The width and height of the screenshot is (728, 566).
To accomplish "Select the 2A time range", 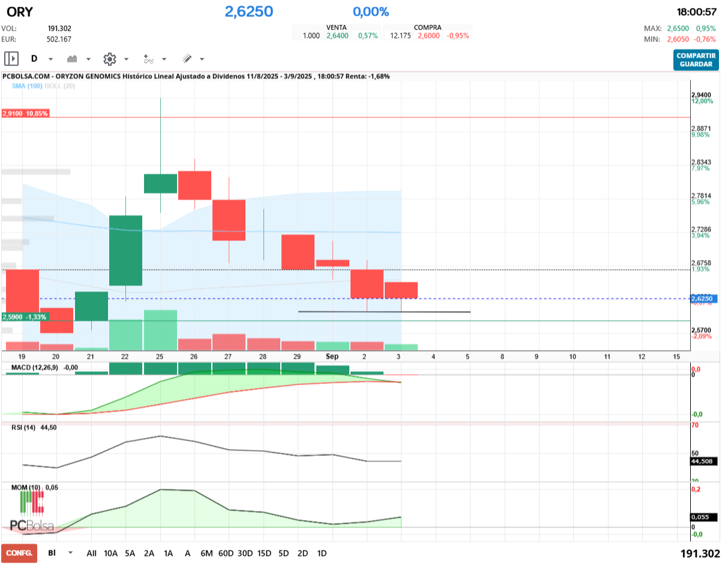I will (x=149, y=553).
